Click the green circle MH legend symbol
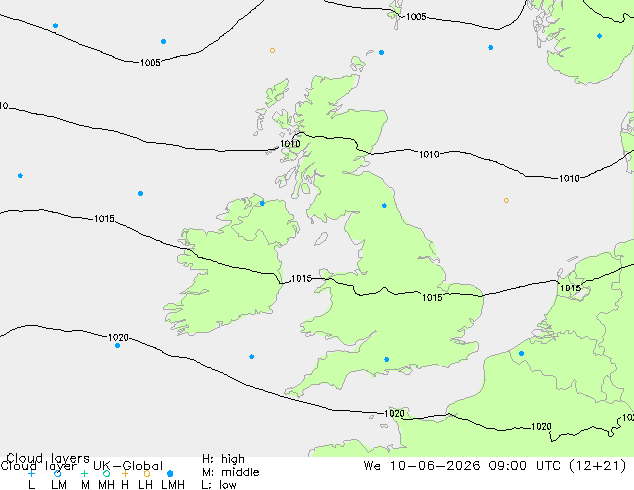The height and width of the screenshot is (490, 634). tap(106, 473)
